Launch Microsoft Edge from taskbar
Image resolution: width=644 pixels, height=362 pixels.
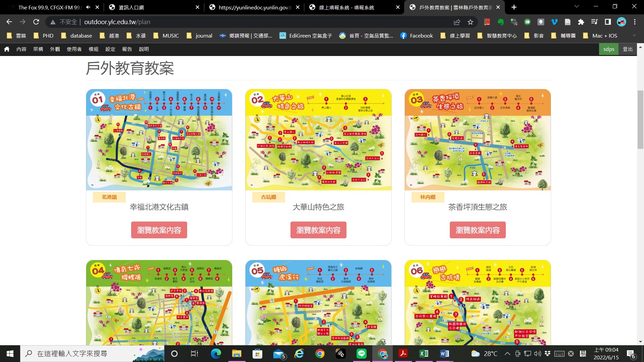coord(216,354)
